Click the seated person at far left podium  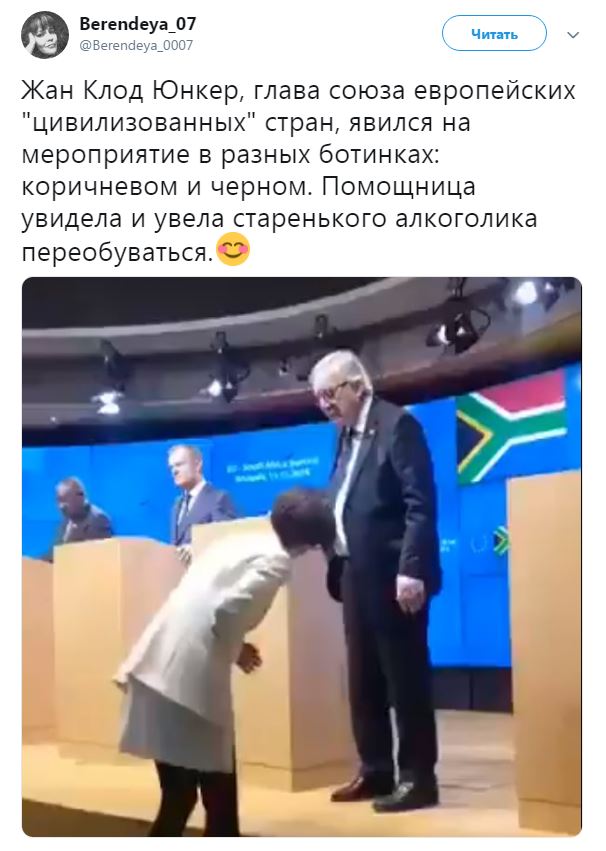[79, 513]
